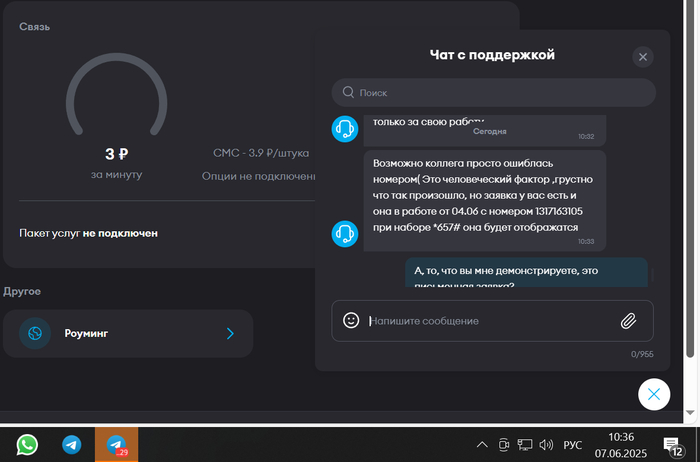Image resolution: width=700 pixels, height=462 pixels.
Task: Expand the Роуминг section arrow
Action: [230, 333]
